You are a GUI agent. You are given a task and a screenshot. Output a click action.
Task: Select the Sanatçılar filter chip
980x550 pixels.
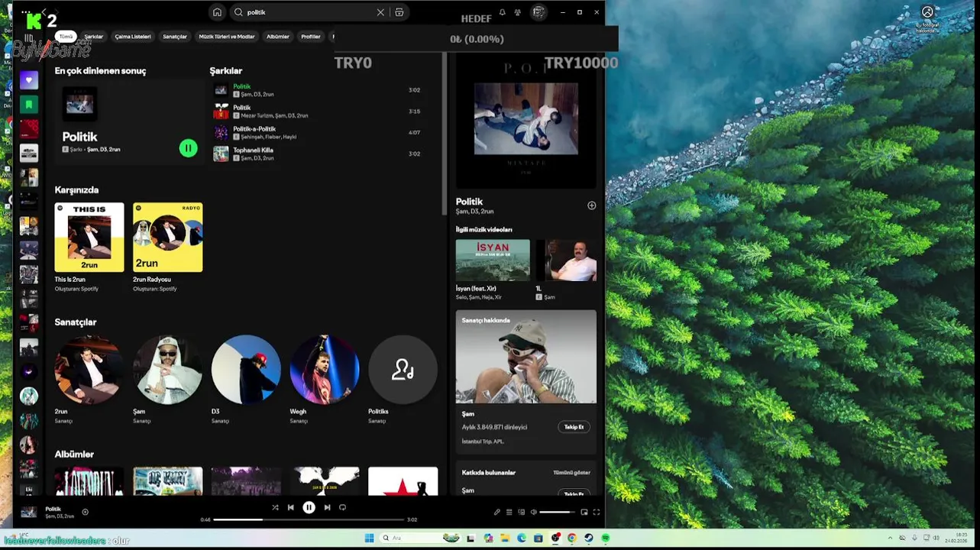pyautogui.click(x=175, y=36)
